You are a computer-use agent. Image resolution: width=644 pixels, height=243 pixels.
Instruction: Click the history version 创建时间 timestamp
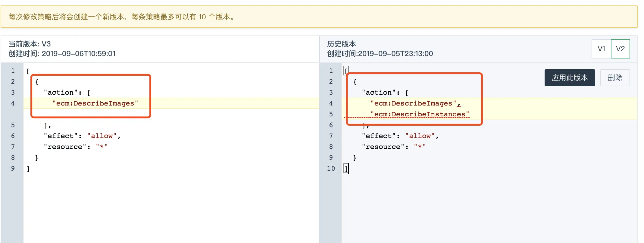coord(380,54)
